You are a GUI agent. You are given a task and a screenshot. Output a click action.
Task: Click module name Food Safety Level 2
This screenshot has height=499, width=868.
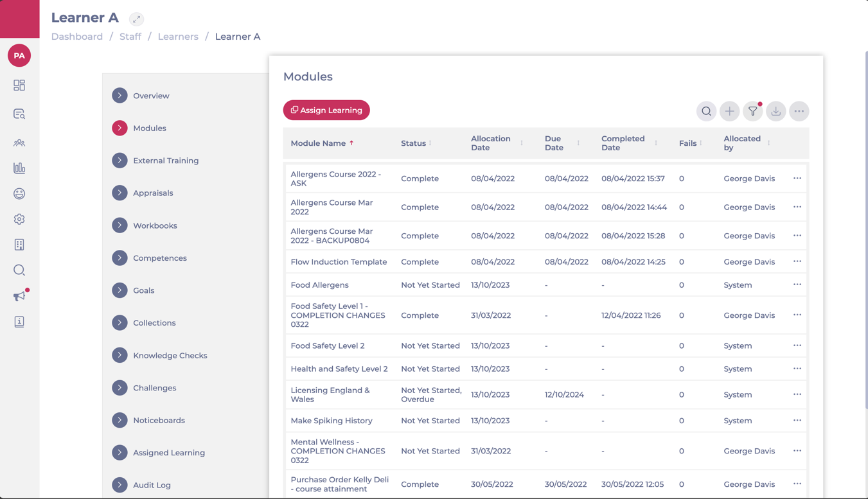point(328,346)
